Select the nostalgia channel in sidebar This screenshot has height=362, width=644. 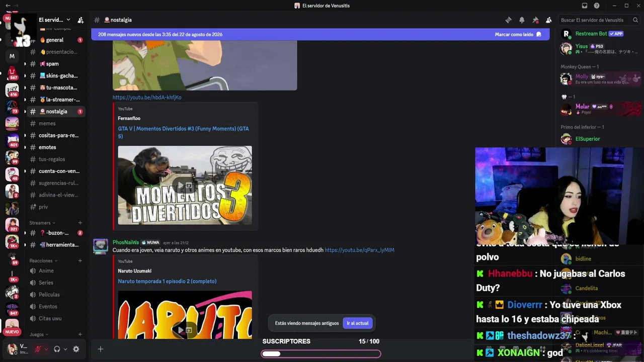click(x=56, y=112)
